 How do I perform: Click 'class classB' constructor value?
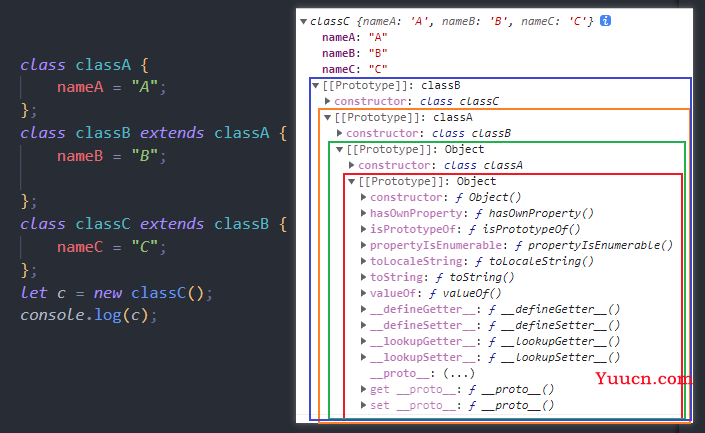coord(471,133)
